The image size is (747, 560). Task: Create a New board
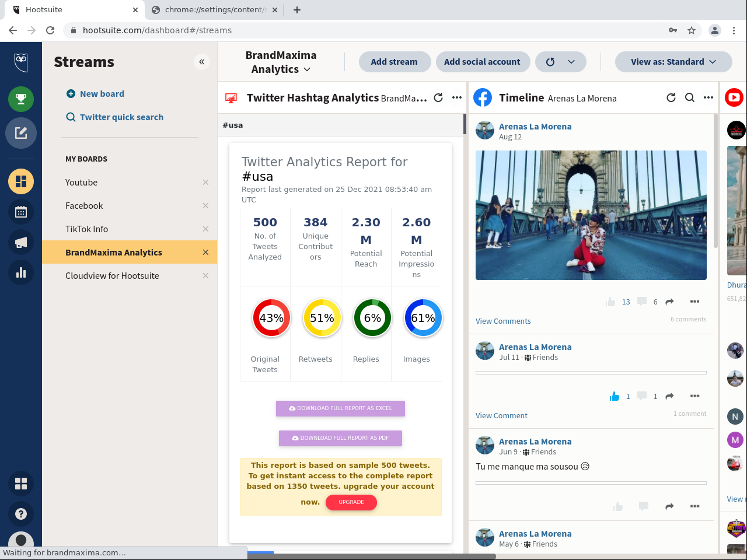click(x=95, y=94)
